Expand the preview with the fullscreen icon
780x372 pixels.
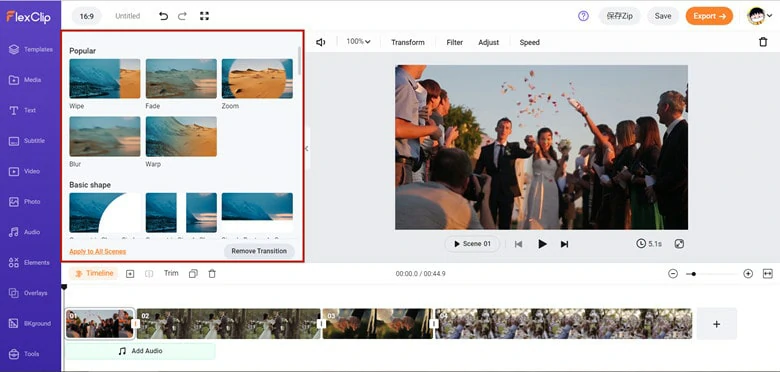(679, 244)
